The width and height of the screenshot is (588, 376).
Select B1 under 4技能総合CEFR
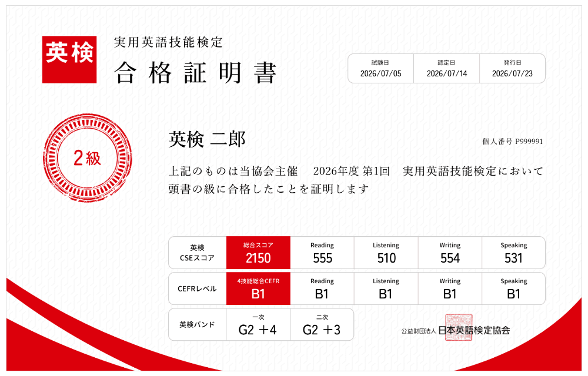click(258, 294)
